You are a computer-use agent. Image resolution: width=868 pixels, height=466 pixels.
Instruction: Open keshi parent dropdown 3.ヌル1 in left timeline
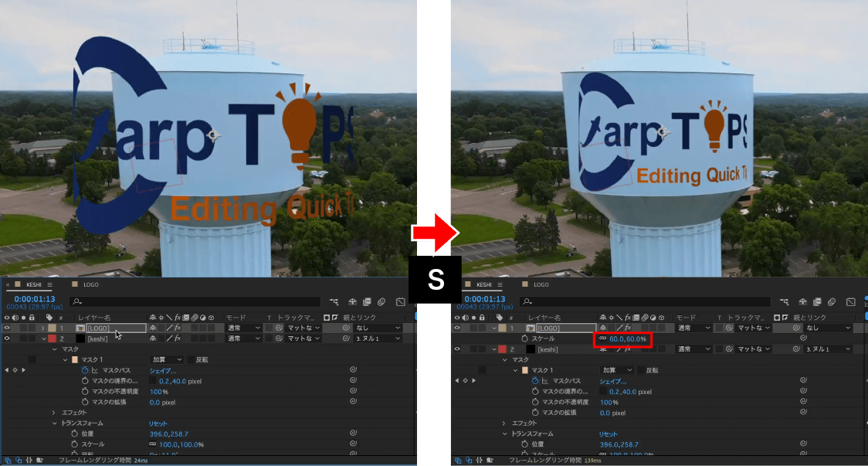pos(378,338)
